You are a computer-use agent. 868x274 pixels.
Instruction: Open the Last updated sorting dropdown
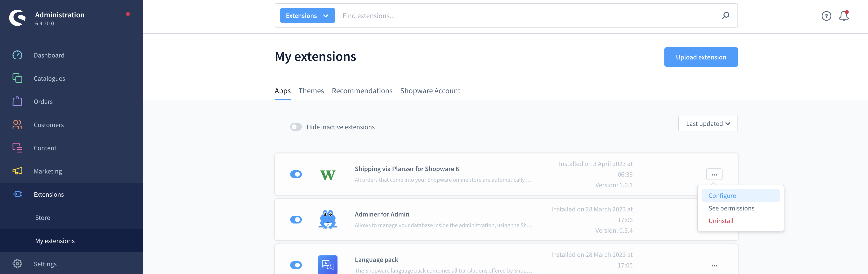point(708,123)
